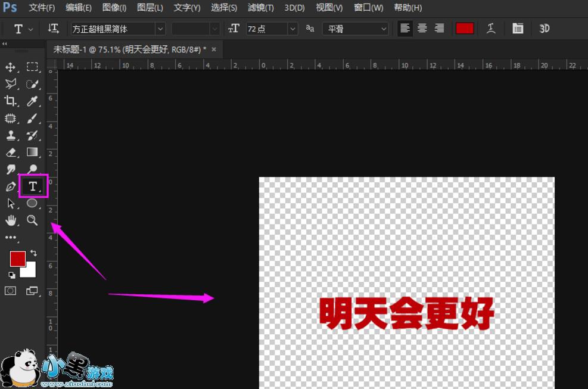Pick the Eyedropper tool
This screenshot has height=389, width=588.
pyautogui.click(x=32, y=101)
